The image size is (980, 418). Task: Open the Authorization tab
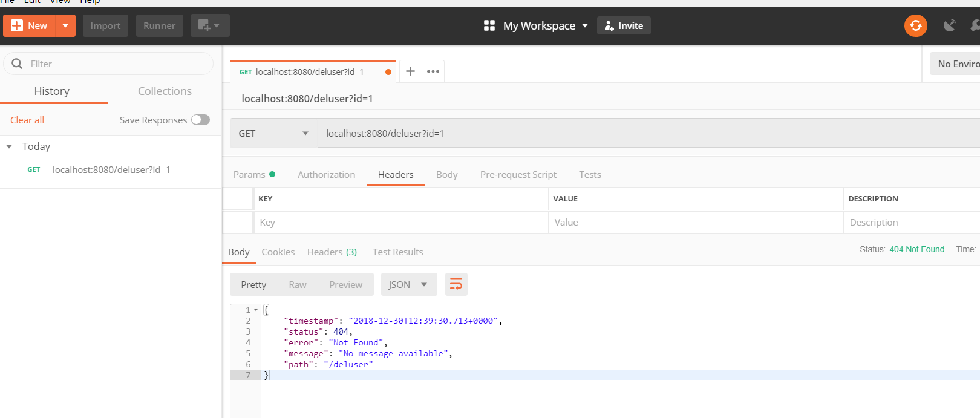pos(326,174)
